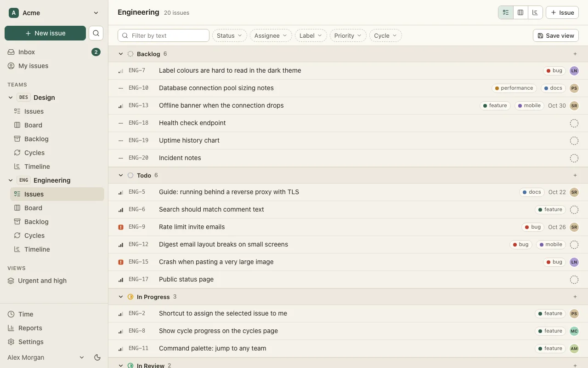Screen dimensions: 588x368
Task: Open the Priority filter dropdown
Action: [x=348, y=35]
